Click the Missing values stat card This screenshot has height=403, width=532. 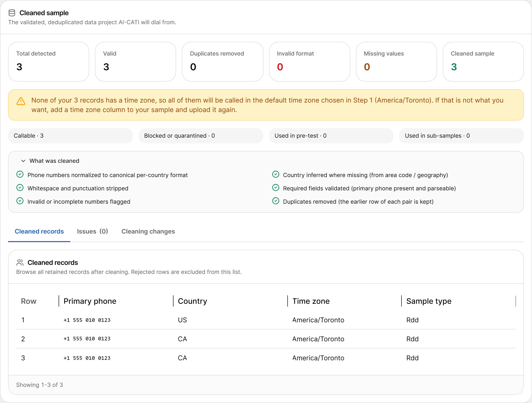coord(396,62)
